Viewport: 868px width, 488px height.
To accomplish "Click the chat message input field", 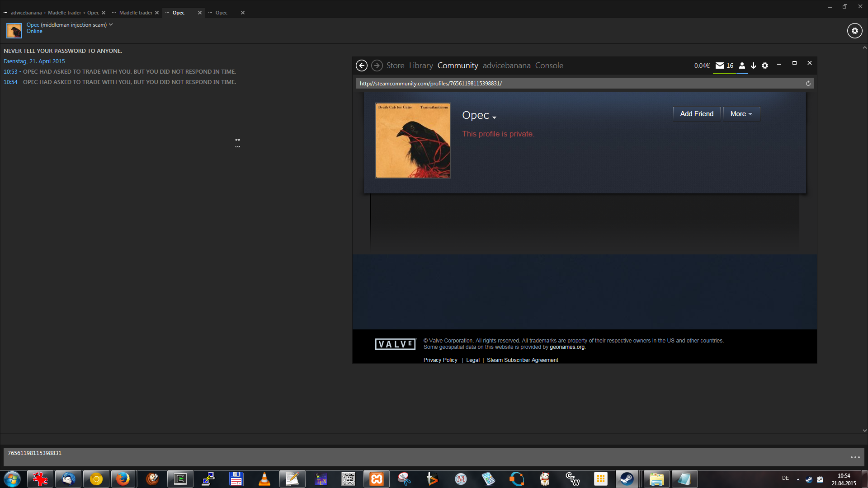I will coord(407,456).
